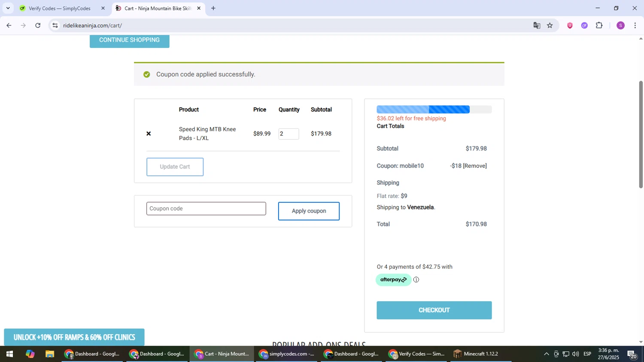The image size is (644, 362).
Task: Open a new browser tab
Action: 213,8
